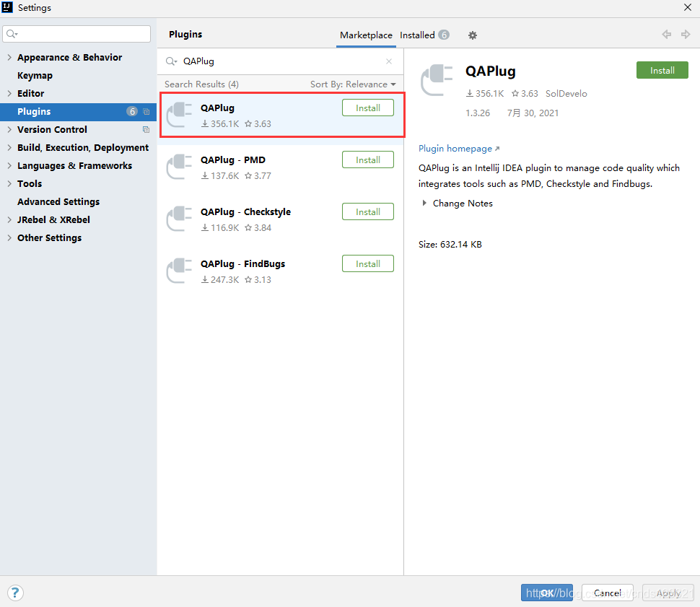
Task: Click the project-level icon beside Plugins
Action: [x=146, y=112]
